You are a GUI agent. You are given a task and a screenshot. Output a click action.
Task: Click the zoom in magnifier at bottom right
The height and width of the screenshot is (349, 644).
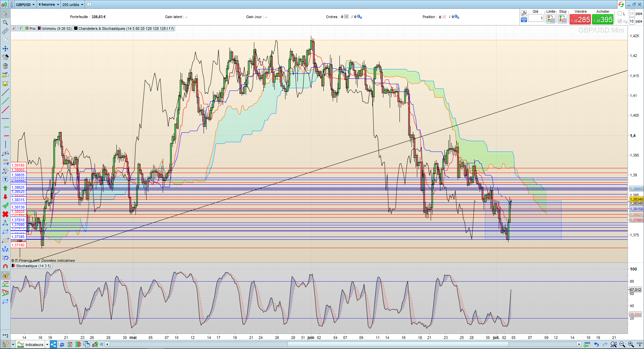(631, 344)
